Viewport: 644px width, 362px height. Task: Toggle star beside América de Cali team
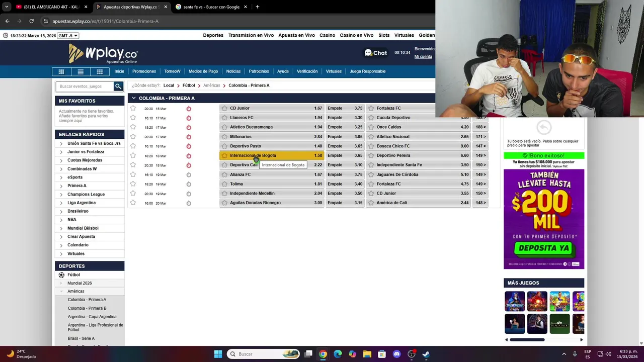click(371, 203)
